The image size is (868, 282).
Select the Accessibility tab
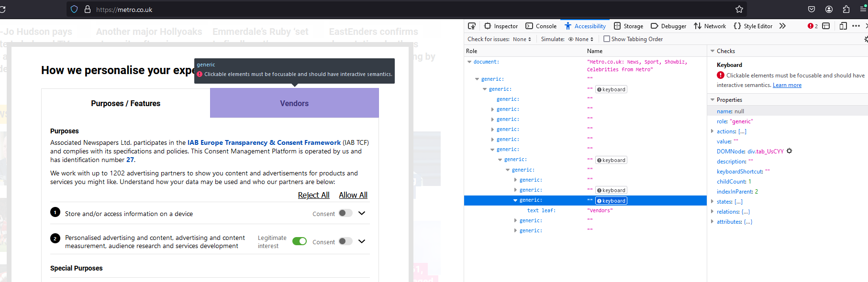[x=585, y=26]
